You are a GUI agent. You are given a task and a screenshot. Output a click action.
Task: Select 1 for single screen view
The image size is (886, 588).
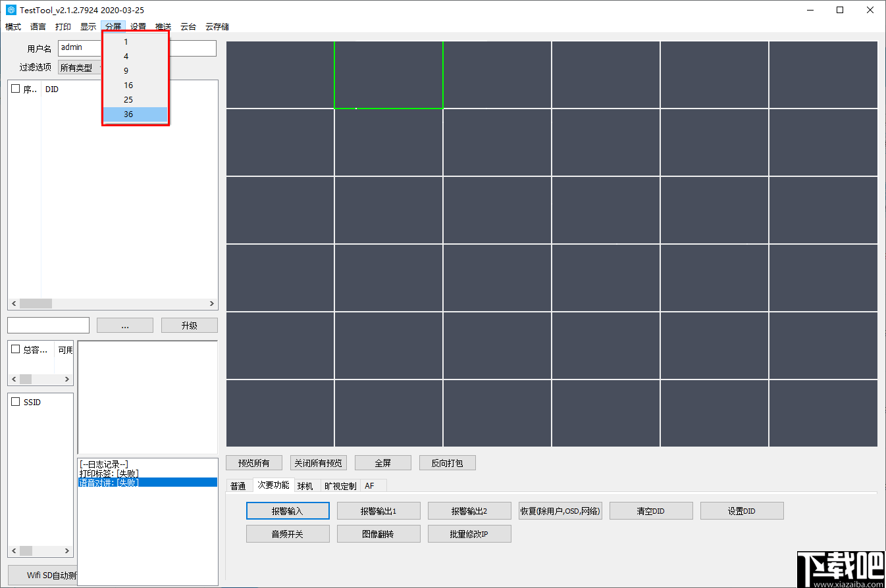click(x=125, y=41)
